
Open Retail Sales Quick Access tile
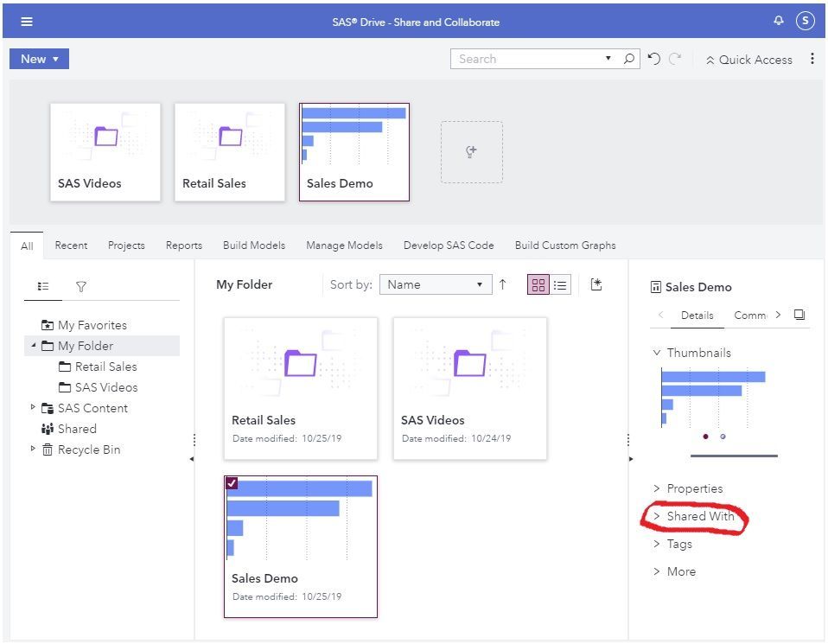230,152
